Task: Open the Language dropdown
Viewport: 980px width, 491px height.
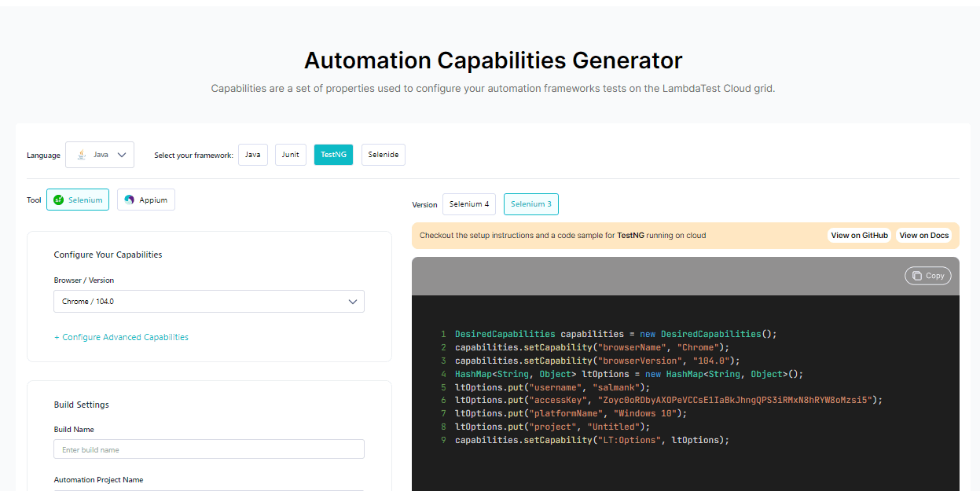Action: 100,155
